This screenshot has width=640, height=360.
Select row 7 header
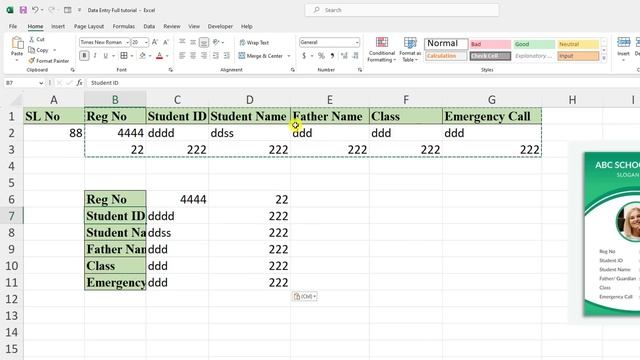(11, 216)
